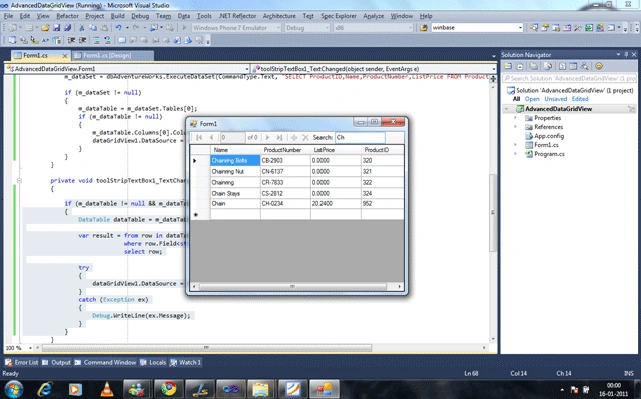Select the CH-0234 cell in the grid
The height and width of the screenshot is (399, 641).
pos(285,204)
